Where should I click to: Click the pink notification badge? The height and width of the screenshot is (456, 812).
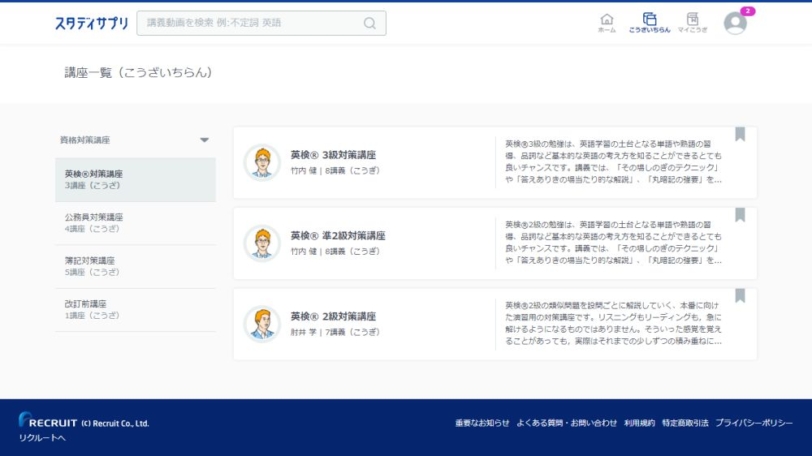pos(747,11)
